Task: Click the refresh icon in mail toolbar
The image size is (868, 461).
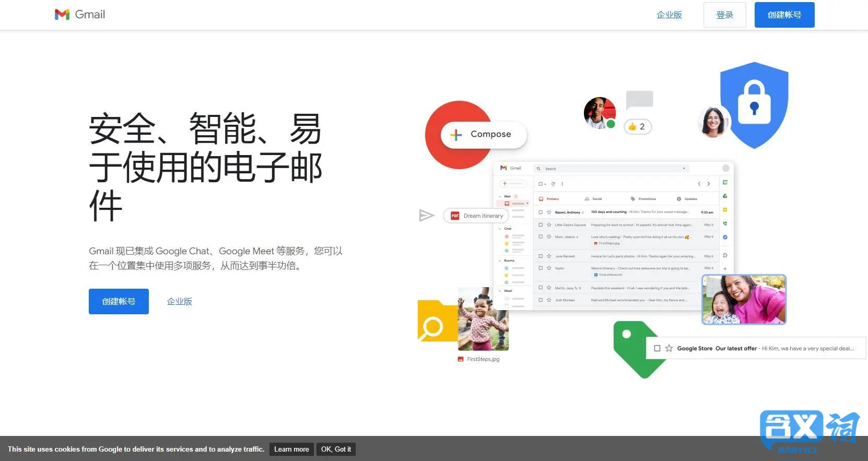Action: click(553, 184)
